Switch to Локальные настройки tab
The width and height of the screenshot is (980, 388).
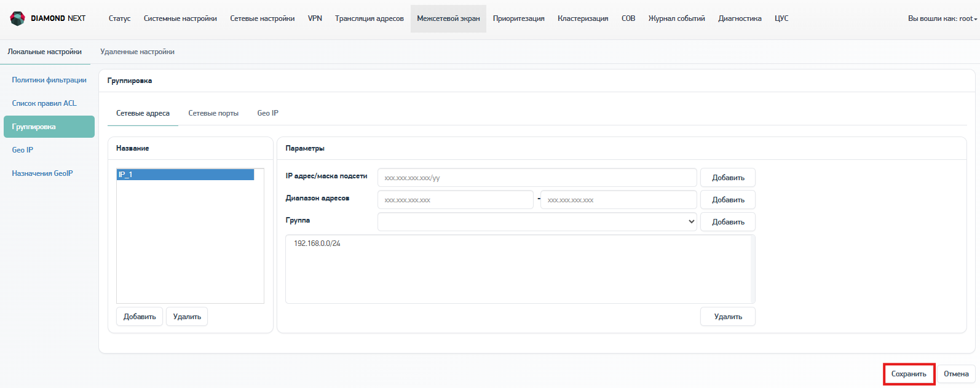click(45, 52)
